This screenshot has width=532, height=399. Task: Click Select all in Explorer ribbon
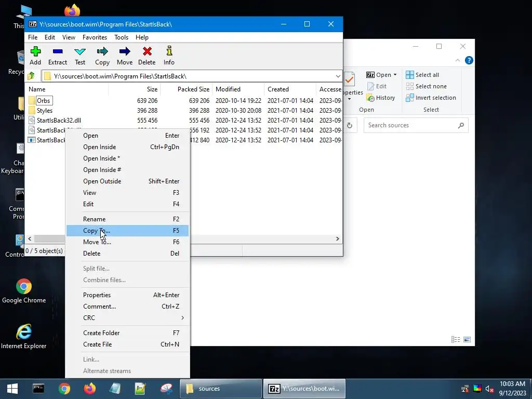(x=422, y=75)
